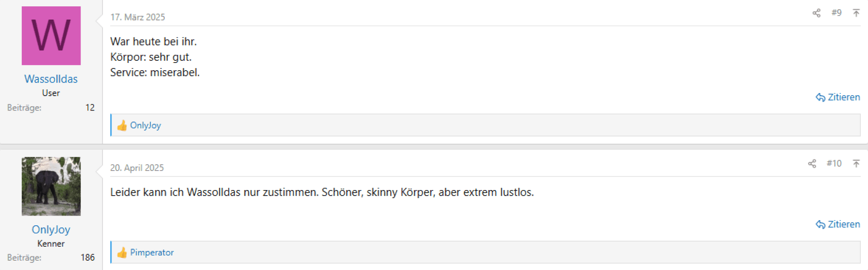Click Zitieren text on post #9
This screenshot has height=270, width=868.
844,97
